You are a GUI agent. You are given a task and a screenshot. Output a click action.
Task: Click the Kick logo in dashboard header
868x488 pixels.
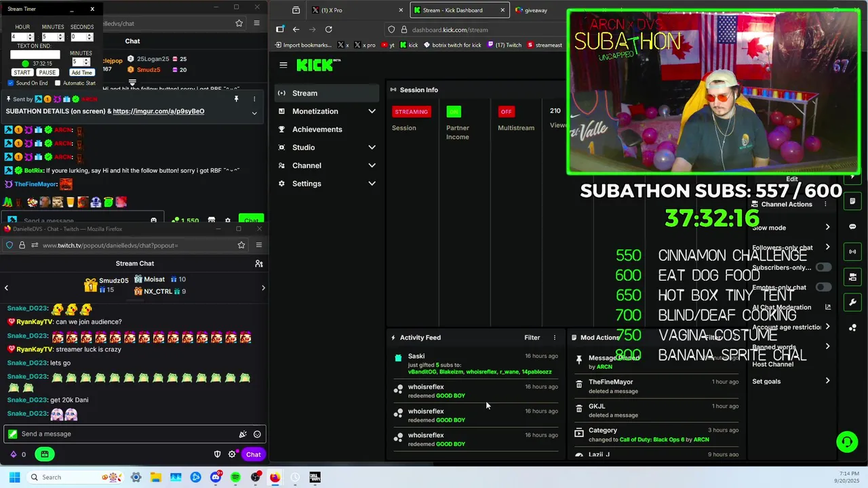tap(318, 65)
